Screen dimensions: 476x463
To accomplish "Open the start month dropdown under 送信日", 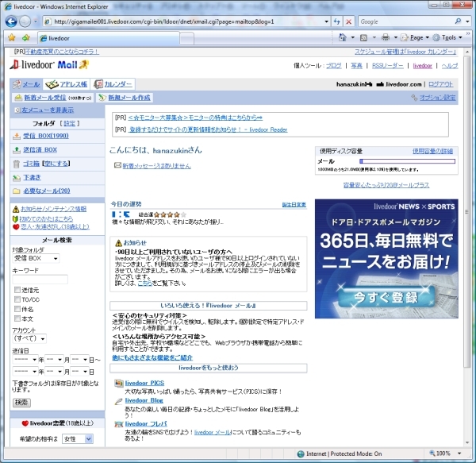I will click(54, 360).
